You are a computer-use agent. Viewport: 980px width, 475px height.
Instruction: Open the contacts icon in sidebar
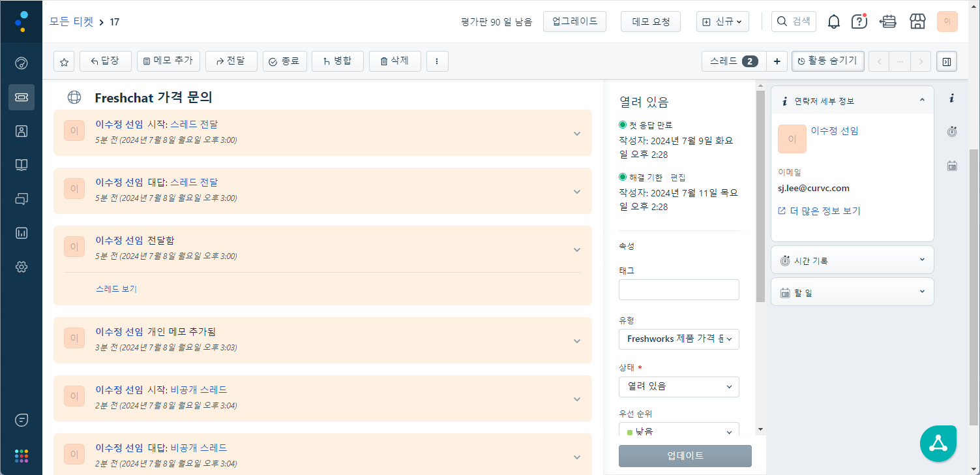click(22, 131)
